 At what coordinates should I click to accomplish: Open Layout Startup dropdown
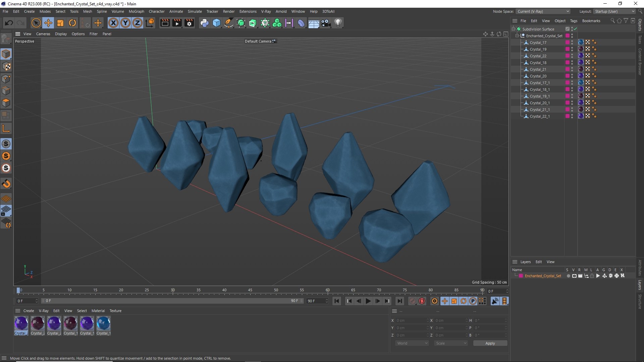614,11
